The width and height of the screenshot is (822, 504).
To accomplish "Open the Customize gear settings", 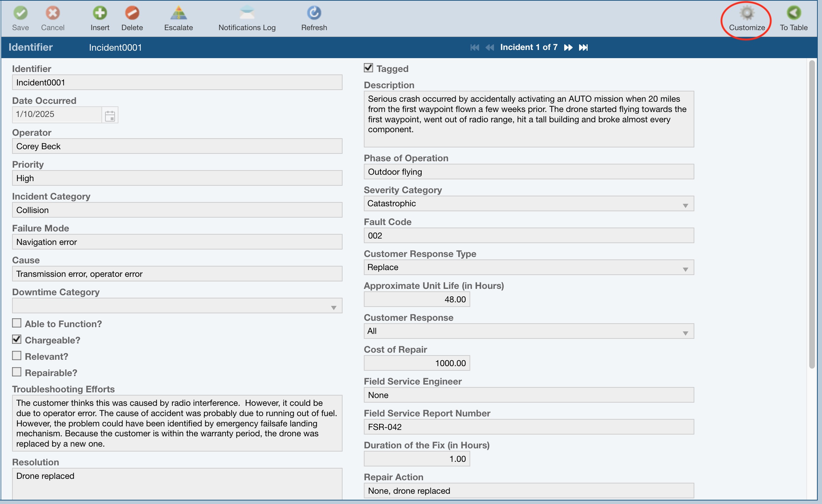I will pos(747,13).
